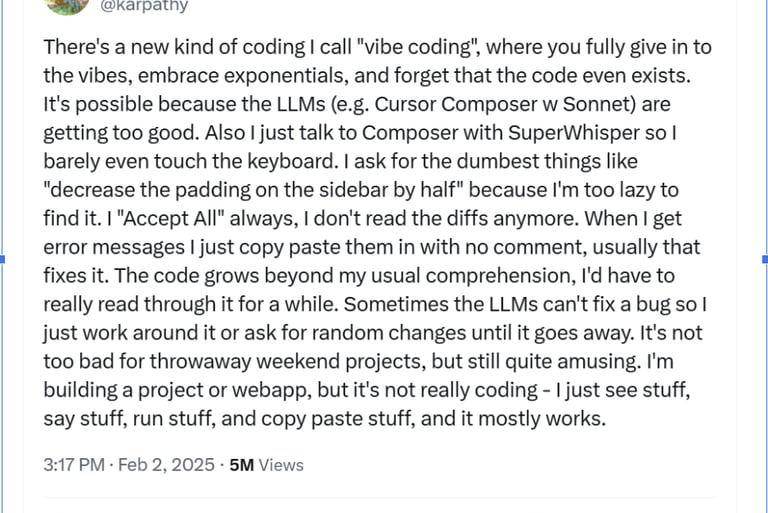
Task: Open the karpathy profile avatar picture
Action: coord(67,6)
